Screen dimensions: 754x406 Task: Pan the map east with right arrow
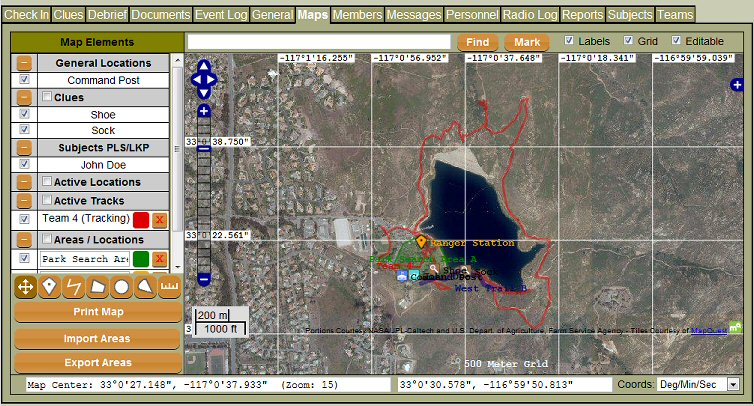[x=211, y=80]
